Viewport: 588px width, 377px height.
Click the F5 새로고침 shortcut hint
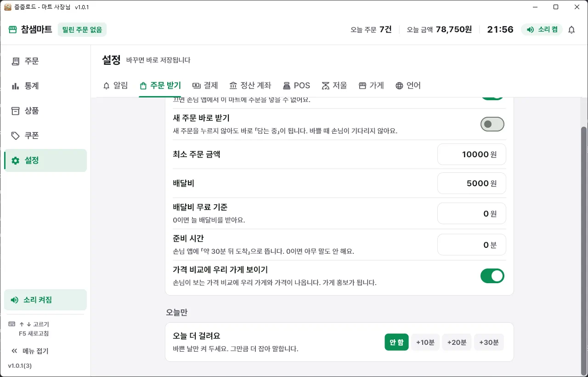point(34,333)
